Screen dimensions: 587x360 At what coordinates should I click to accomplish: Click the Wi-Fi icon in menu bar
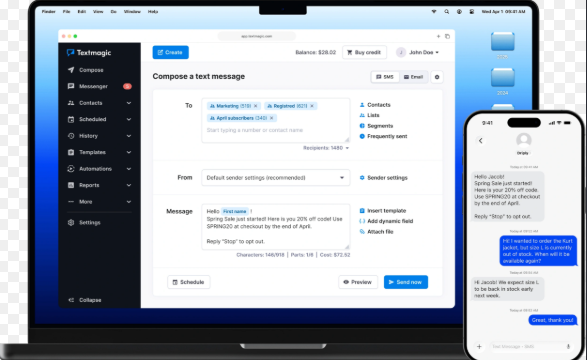tap(434, 12)
